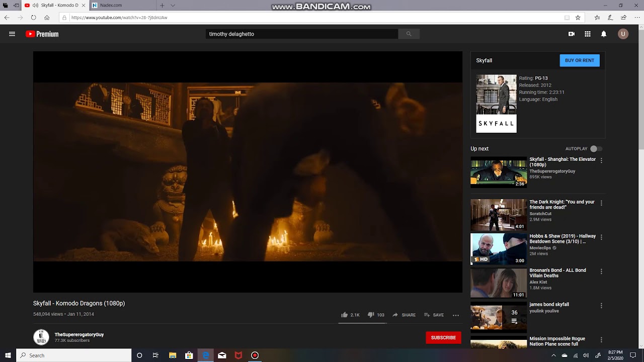Open Bandicam recorder on the taskbar

(255, 355)
